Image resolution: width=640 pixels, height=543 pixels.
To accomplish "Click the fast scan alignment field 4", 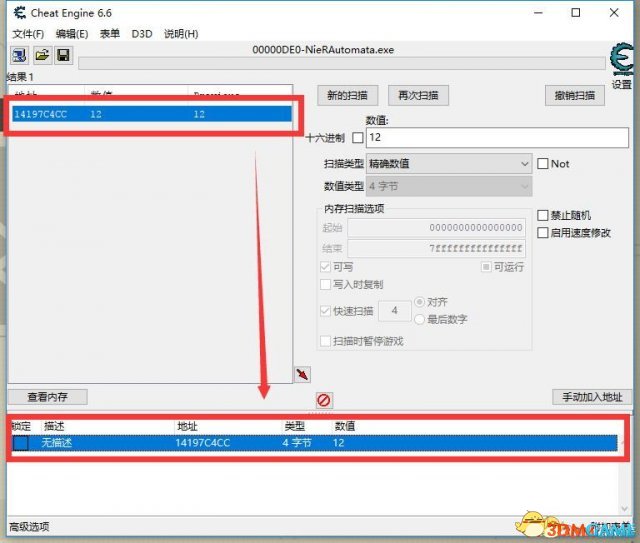I will tap(395, 311).
